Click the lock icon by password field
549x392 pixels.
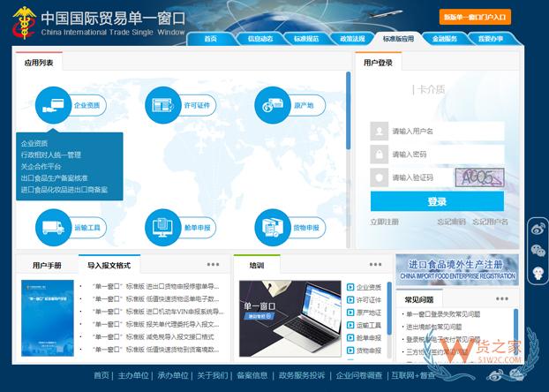380,155
